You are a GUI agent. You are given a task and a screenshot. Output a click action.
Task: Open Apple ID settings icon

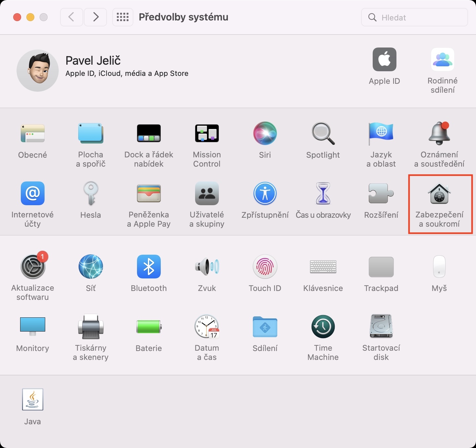click(x=385, y=59)
